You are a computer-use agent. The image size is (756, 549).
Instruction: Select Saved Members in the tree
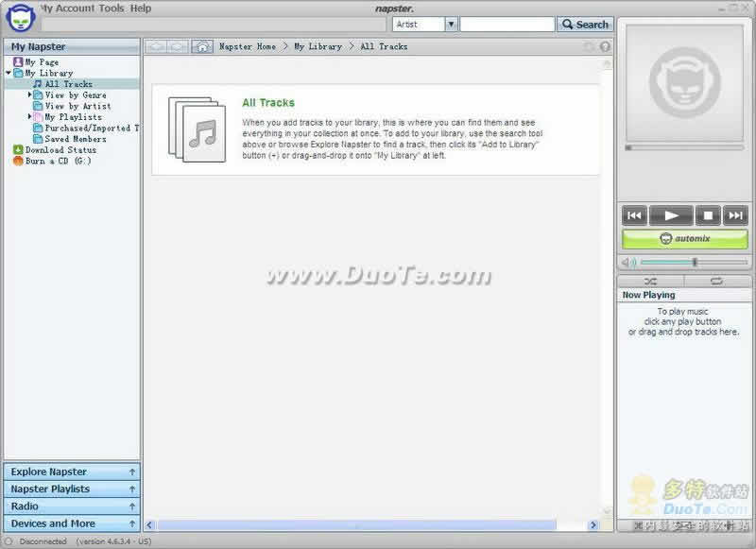(x=76, y=139)
